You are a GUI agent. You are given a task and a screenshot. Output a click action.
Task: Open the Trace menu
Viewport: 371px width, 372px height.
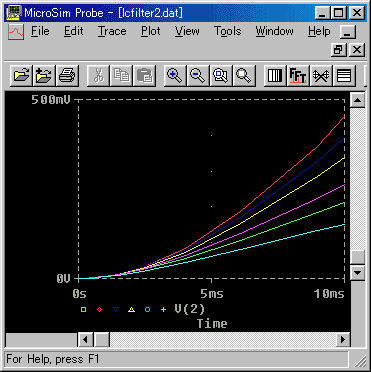[112, 31]
